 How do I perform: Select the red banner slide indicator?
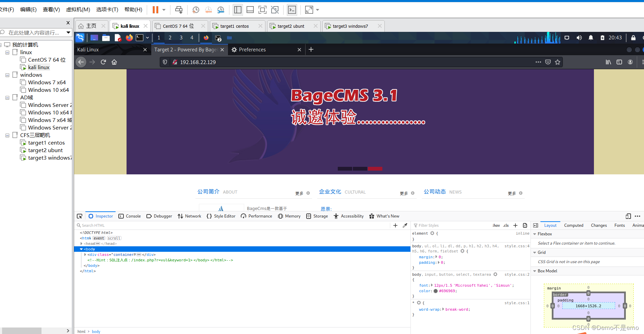click(x=375, y=169)
